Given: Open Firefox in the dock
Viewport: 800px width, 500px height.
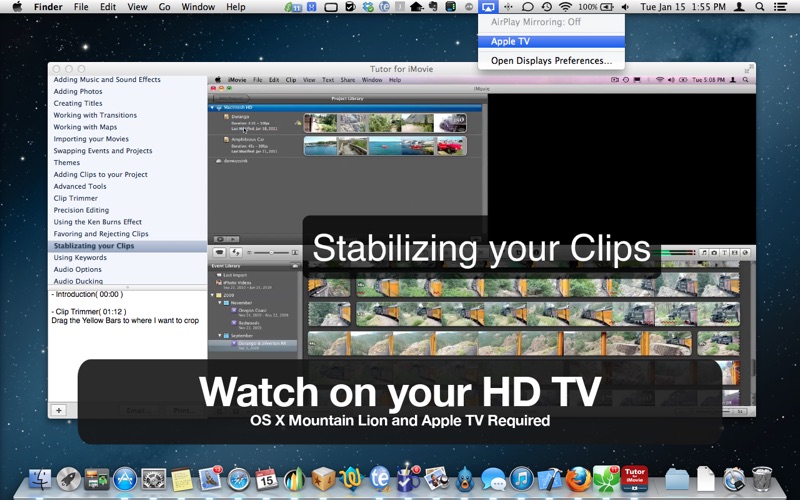Looking at the screenshot, I should [x=578, y=479].
